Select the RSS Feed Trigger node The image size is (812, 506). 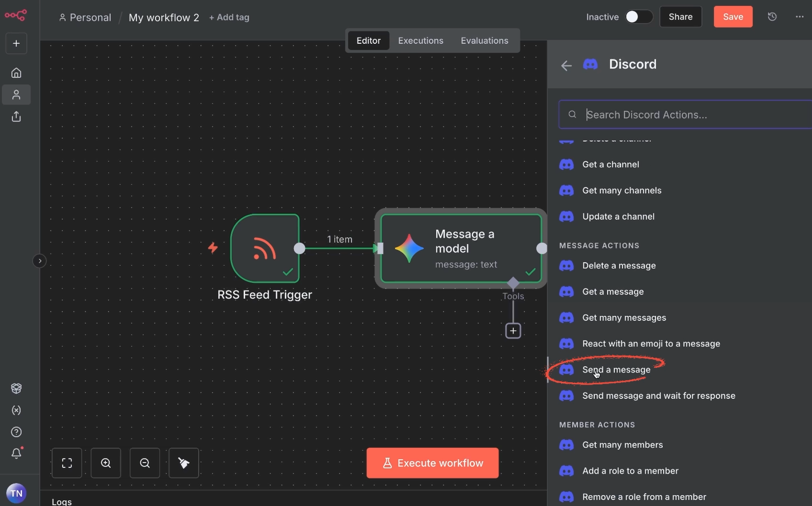point(265,248)
